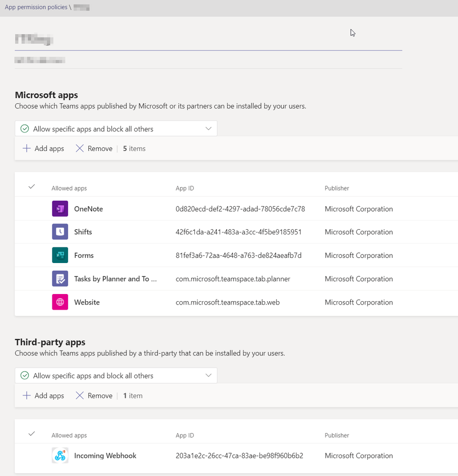The image size is (458, 476).
Task: Click App ID 0d820ecd-def2-4297-adad-78056cde7c78
Action: [240, 209]
